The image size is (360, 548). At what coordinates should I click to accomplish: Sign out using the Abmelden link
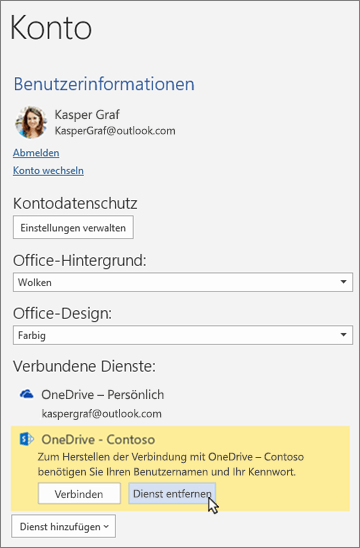point(36,153)
